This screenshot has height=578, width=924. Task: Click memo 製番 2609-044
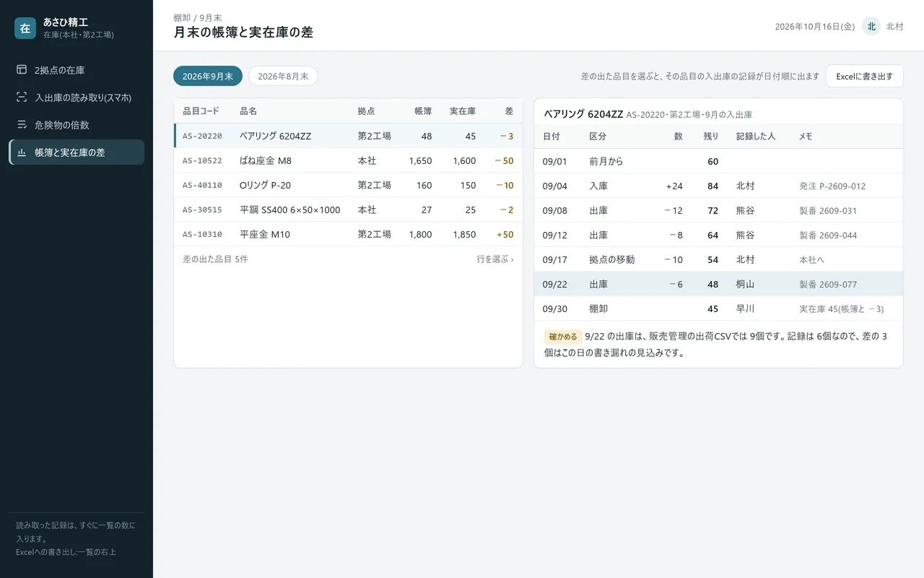(828, 235)
